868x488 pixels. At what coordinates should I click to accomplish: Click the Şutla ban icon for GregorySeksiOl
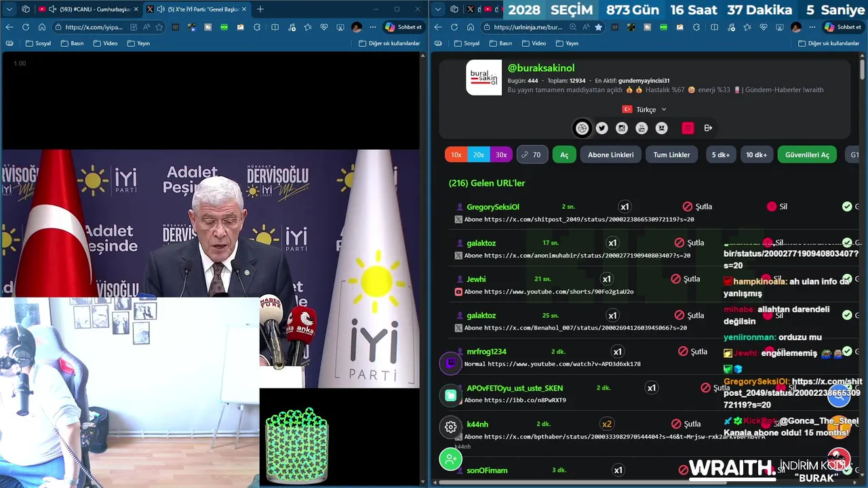click(x=687, y=207)
